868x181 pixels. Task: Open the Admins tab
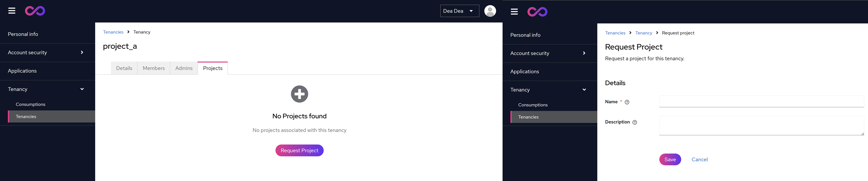184,68
